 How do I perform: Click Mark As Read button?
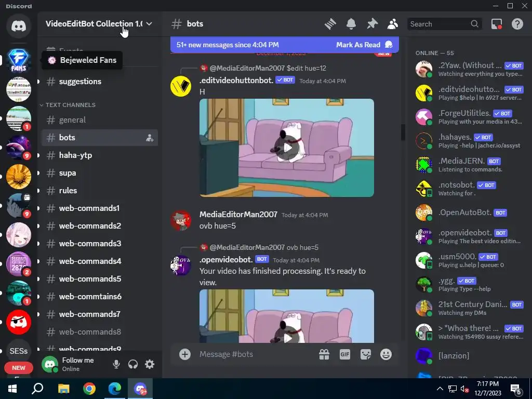pos(364,45)
